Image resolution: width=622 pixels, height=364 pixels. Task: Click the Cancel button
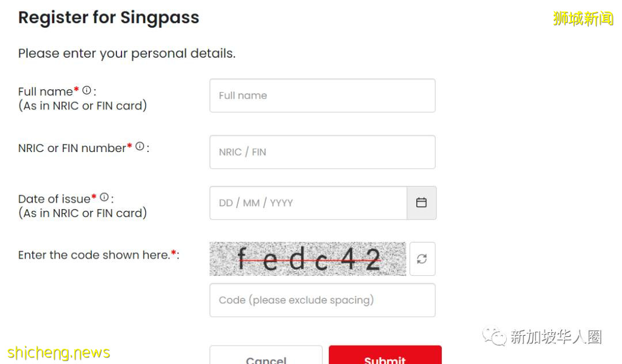pyautogui.click(x=266, y=358)
